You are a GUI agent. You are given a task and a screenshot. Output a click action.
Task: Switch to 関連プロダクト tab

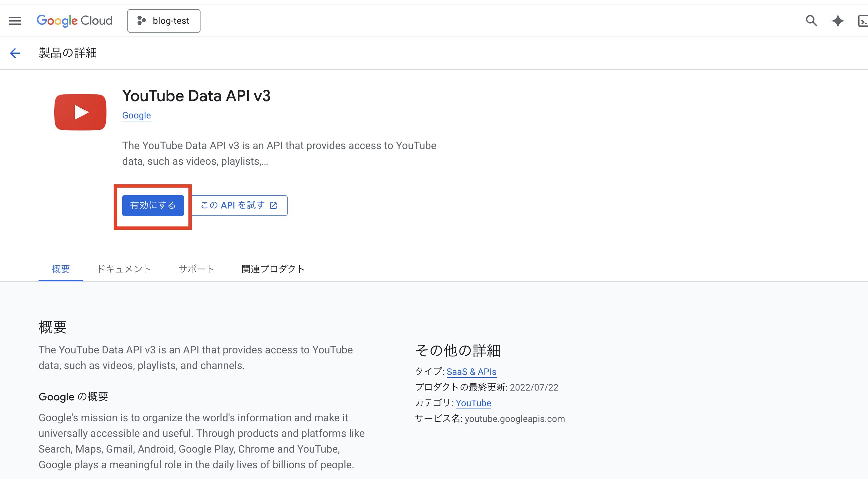(273, 269)
